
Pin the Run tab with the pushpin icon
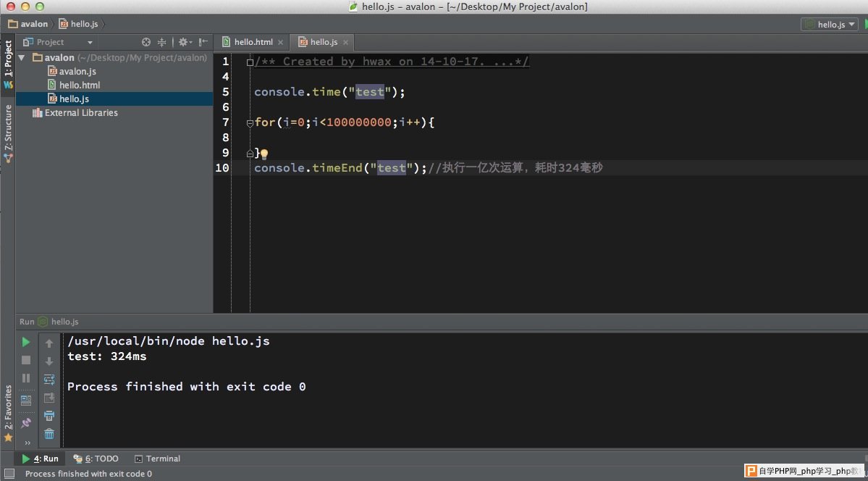pyautogui.click(x=26, y=423)
